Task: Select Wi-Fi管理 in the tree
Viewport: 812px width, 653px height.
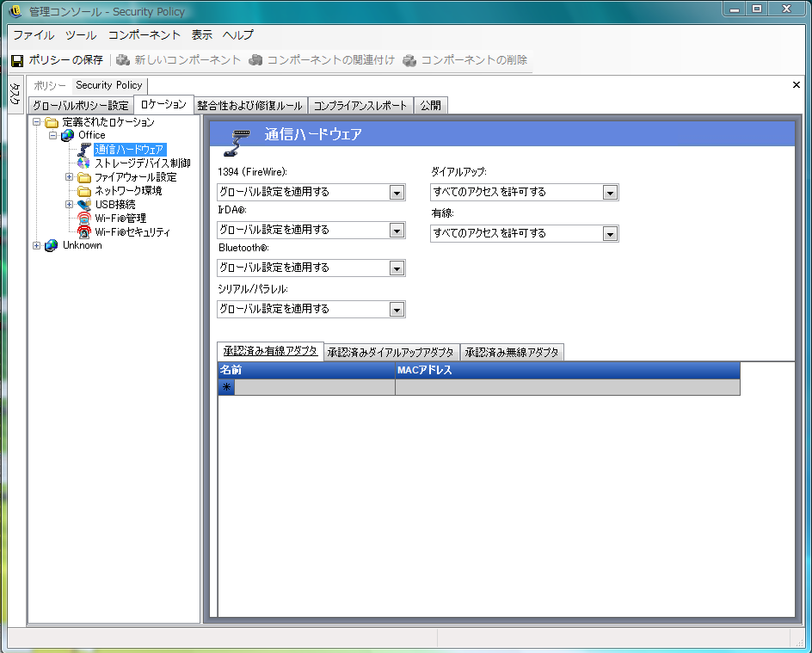Action: (x=120, y=218)
